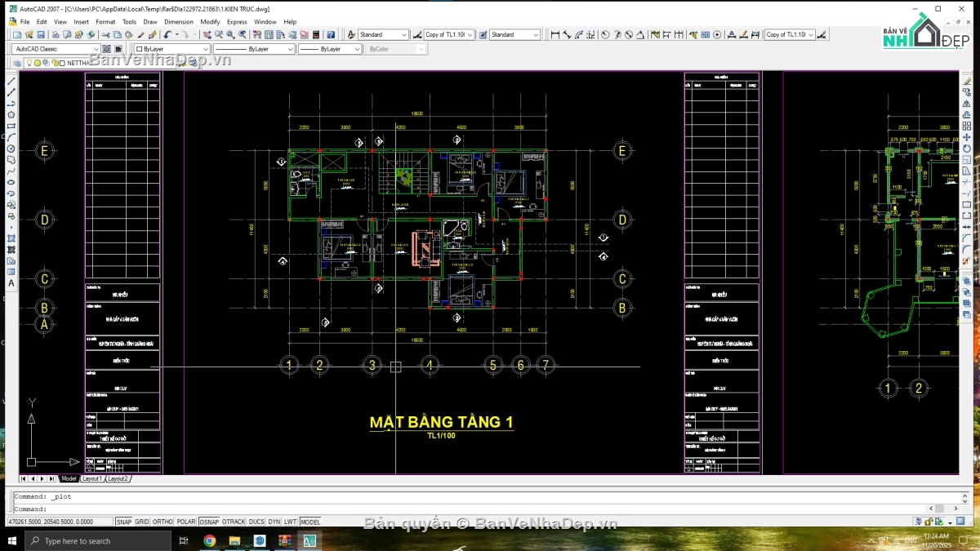The width and height of the screenshot is (980, 551).
Task: Click the POLAR status button
Action: [186, 522]
